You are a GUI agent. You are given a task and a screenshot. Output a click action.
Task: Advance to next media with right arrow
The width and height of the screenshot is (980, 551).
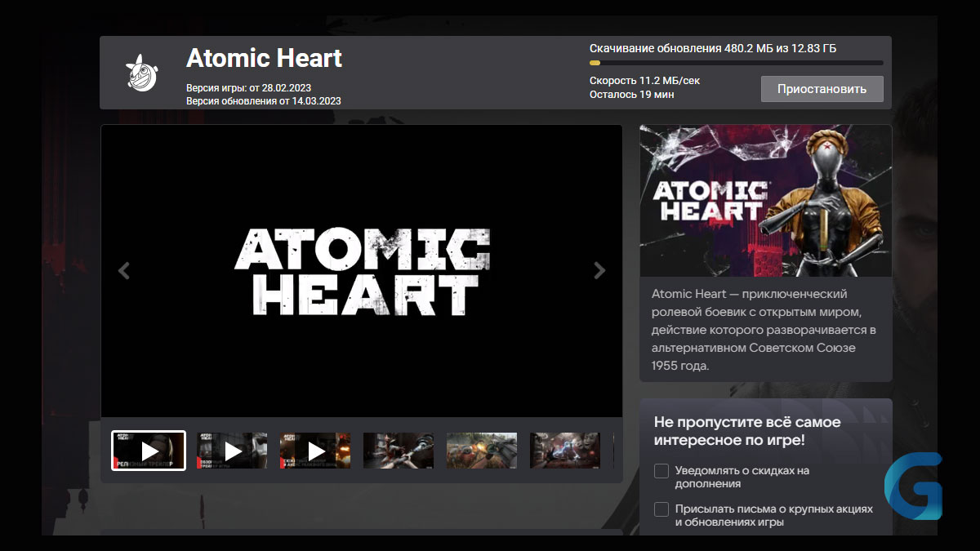(x=599, y=271)
